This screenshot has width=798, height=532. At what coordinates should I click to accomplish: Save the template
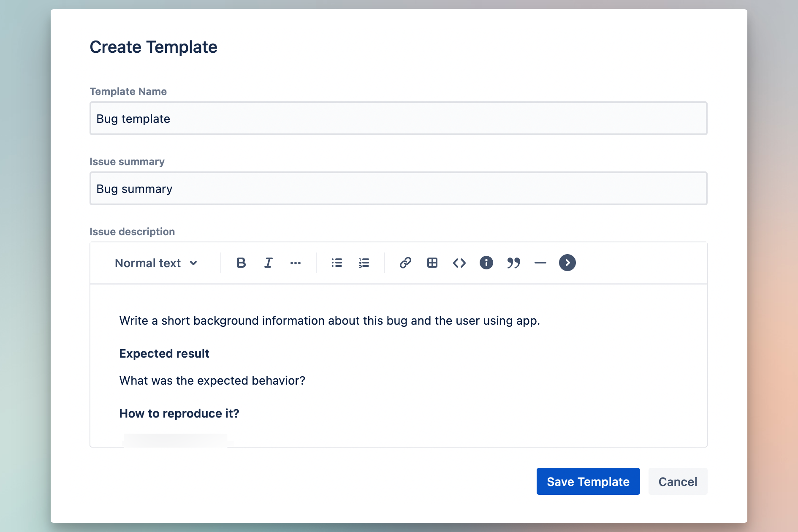click(588, 481)
